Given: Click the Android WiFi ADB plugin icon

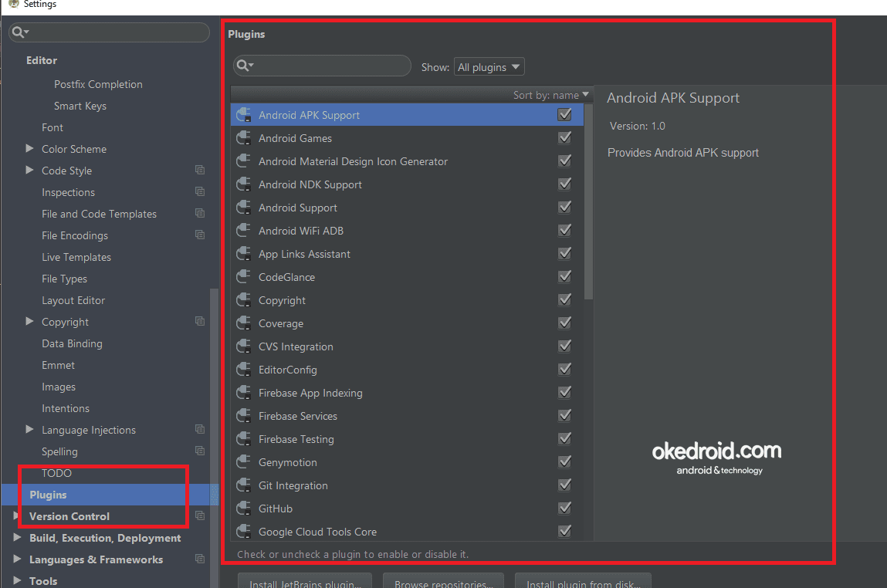Looking at the screenshot, I should pos(242,230).
